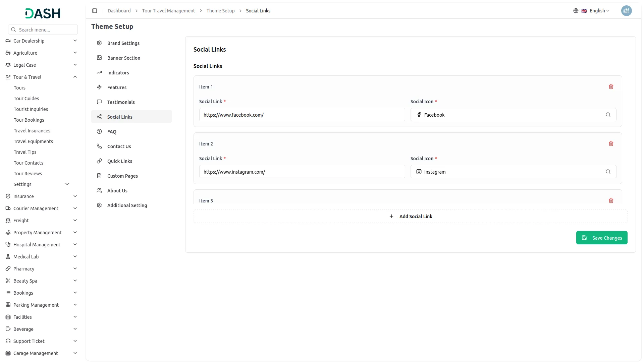Click the Indicators trend icon
Screen dimensions: 644x362
99,72
